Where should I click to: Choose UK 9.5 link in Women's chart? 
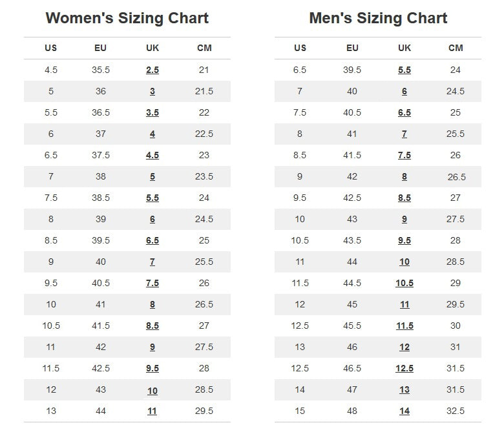(152, 369)
